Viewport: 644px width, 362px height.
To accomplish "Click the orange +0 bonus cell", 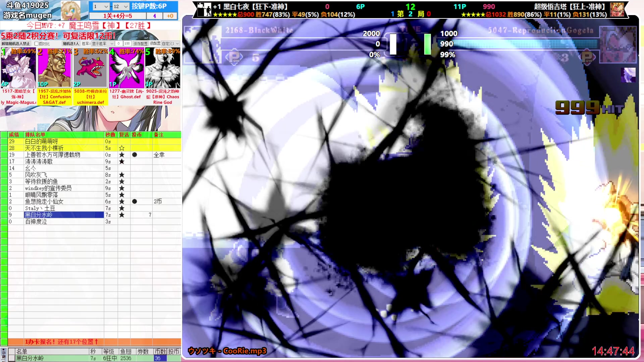I will coord(170,16).
